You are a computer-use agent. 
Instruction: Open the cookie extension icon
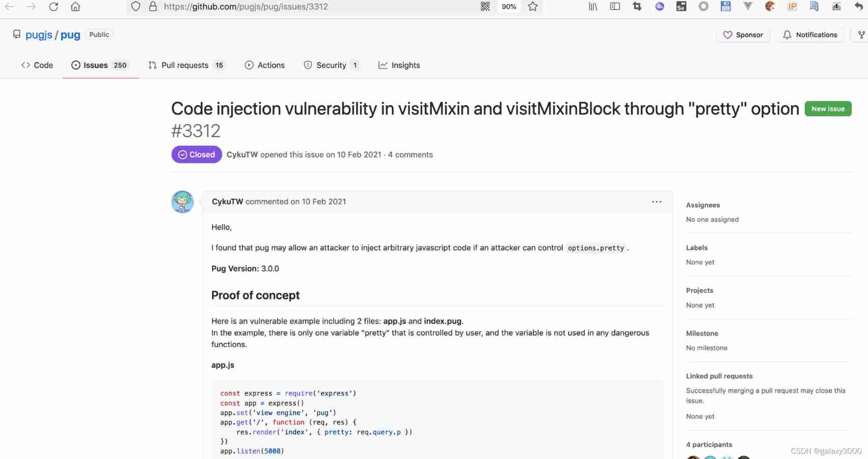coord(770,7)
